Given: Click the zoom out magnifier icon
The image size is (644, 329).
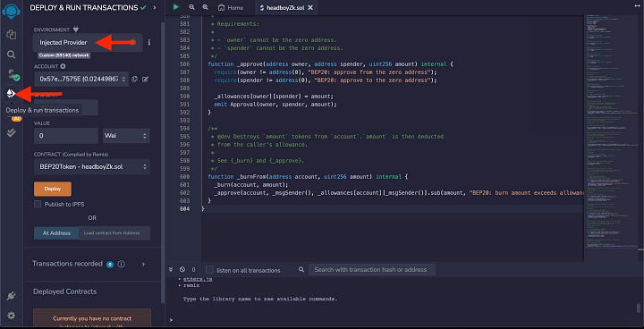Looking at the screenshot, I should click(191, 7).
